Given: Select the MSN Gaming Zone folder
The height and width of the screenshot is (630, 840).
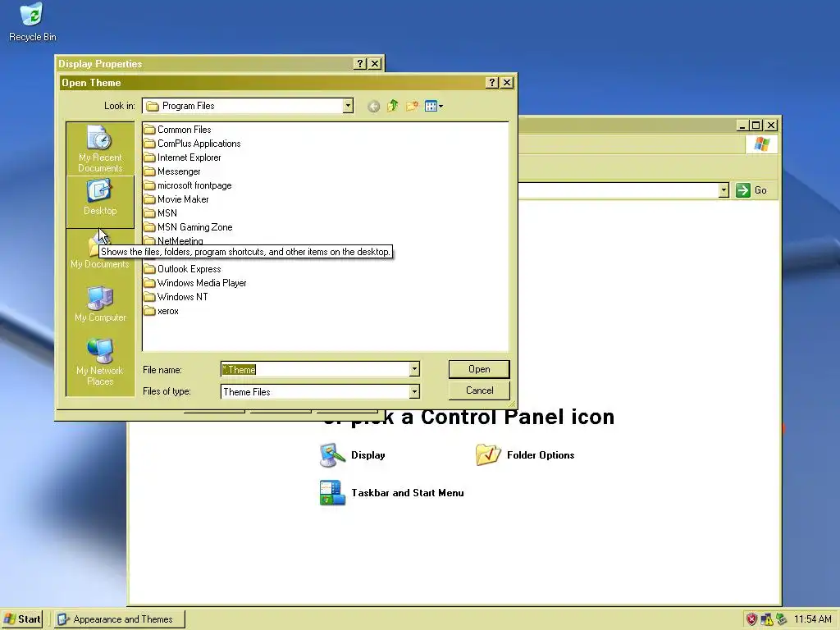Looking at the screenshot, I should (x=189, y=227).
